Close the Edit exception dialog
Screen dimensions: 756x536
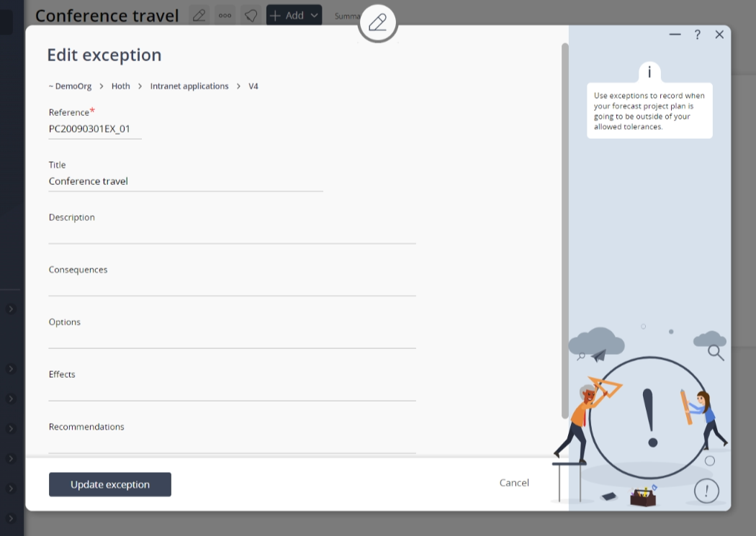click(719, 35)
